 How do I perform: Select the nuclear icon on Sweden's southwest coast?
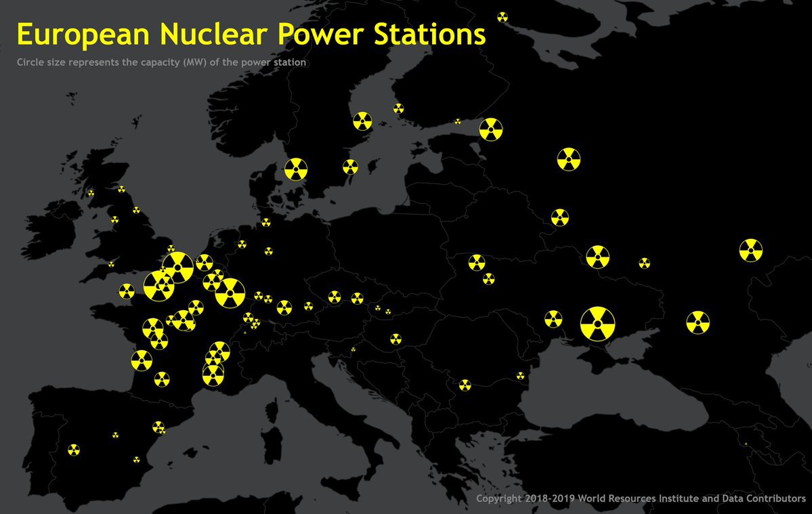click(x=296, y=169)
